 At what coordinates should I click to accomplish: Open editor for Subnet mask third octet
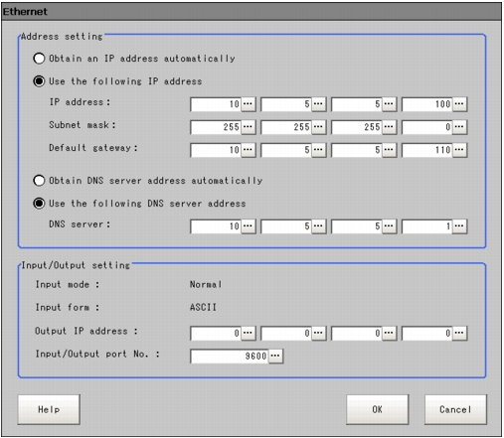tap(389, 127)
